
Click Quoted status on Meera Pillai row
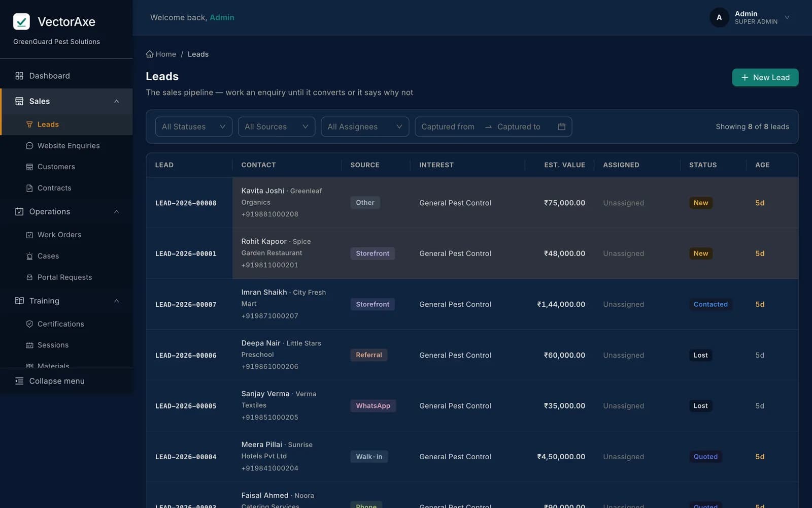click(705, 457)
